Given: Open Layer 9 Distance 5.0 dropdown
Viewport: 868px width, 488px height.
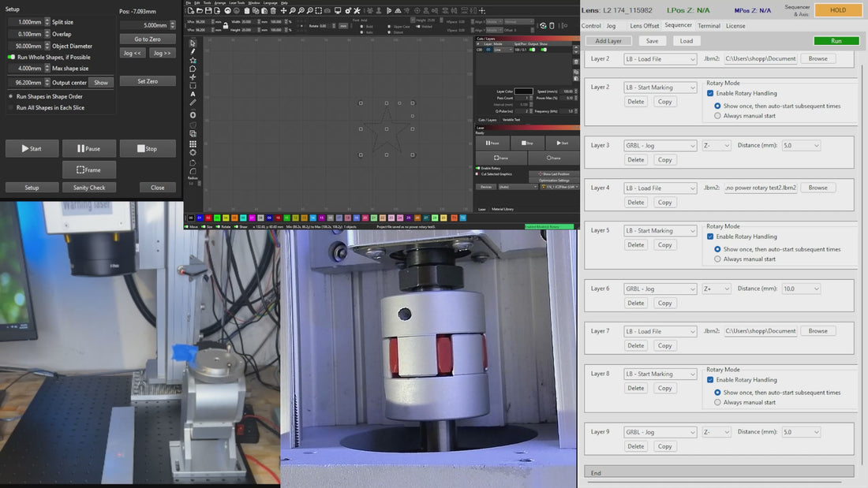Looking at the screenshot, I should click(x=800, y=432).
